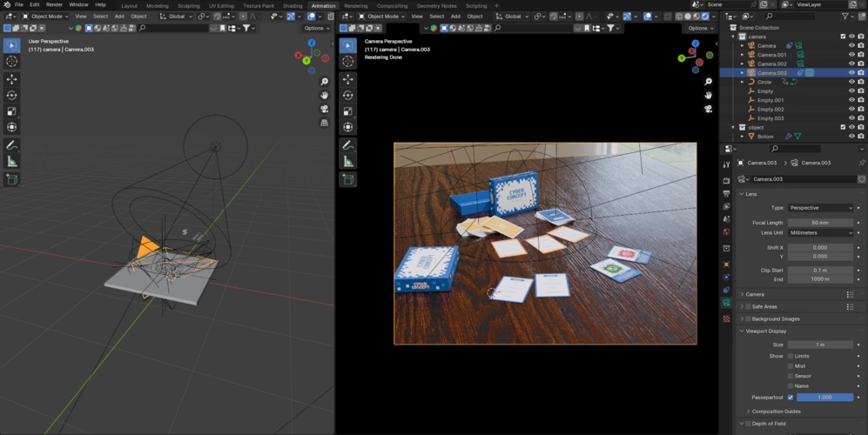This screenshot has height=435, width=868.
Task: Expand the Camera panel
Action: tap(742, 294)
